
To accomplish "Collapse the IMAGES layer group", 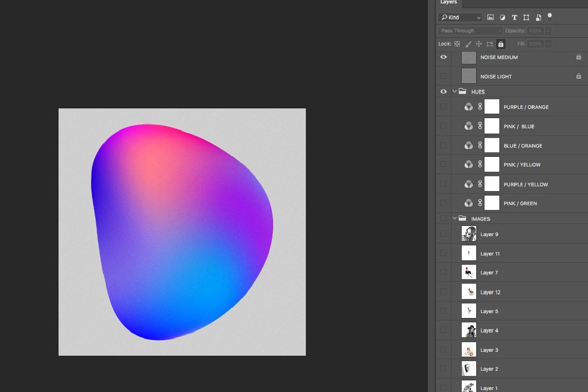I will [455, 219].
